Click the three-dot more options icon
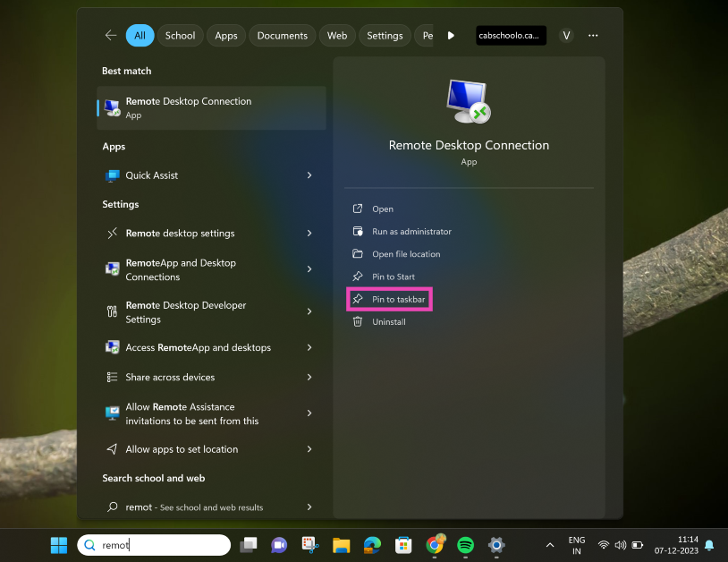 [x=593, y=36]
